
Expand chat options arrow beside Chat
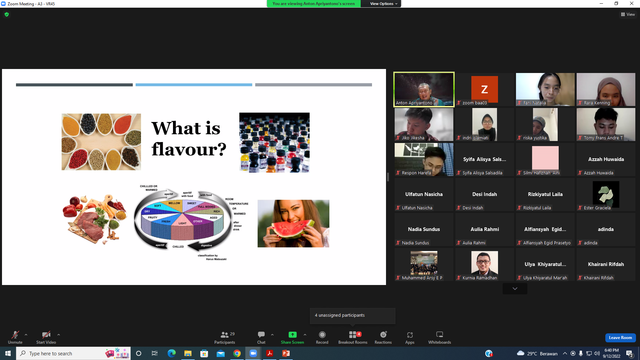point(272,335)
